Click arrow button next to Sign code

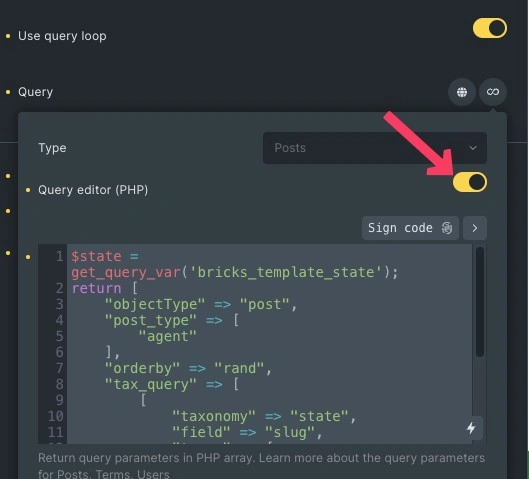pos(475,228)
